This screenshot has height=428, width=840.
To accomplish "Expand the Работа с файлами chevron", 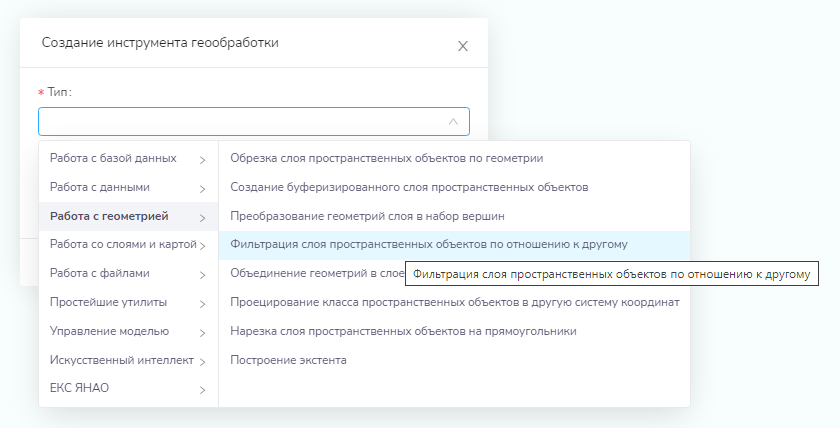I will (x=202, y=274).
